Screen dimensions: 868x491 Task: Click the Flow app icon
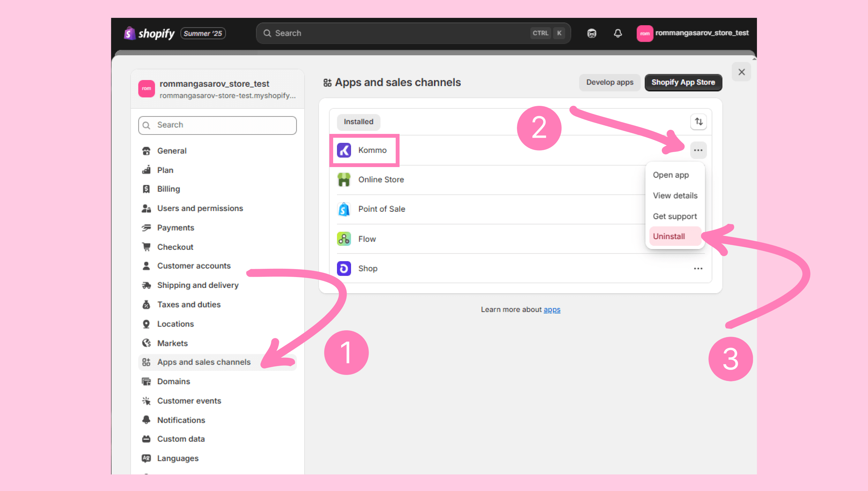344,239
